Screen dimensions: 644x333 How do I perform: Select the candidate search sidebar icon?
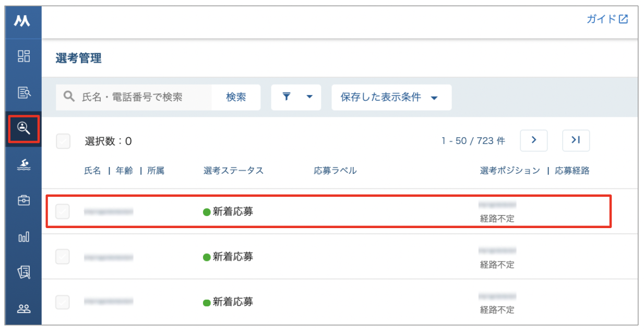(x=24, y=128)
